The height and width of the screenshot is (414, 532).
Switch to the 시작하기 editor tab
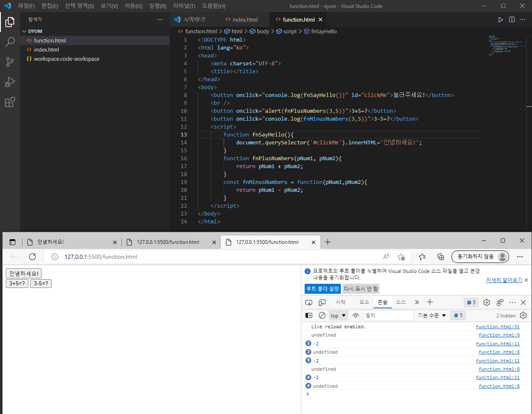tap(195, 20)
